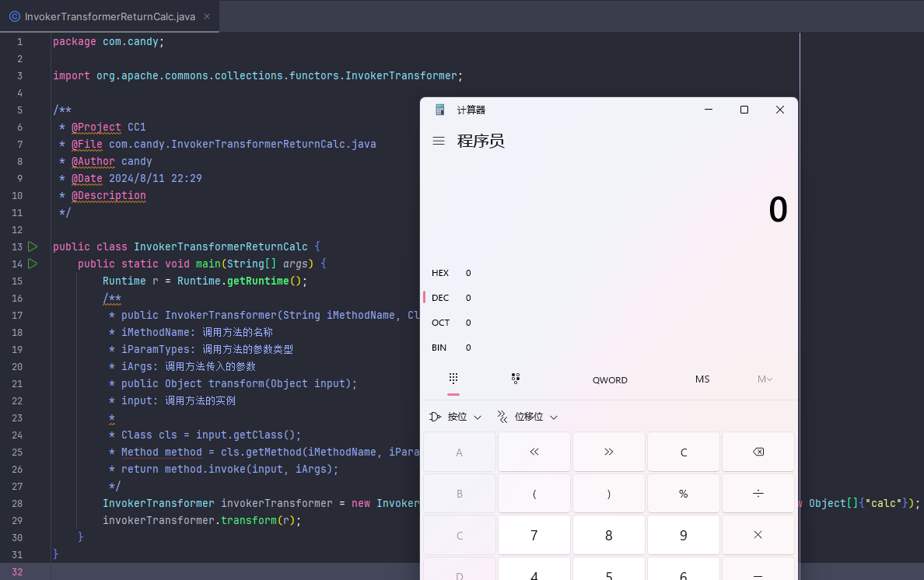Click the close parenthesis key

point(609,494)
